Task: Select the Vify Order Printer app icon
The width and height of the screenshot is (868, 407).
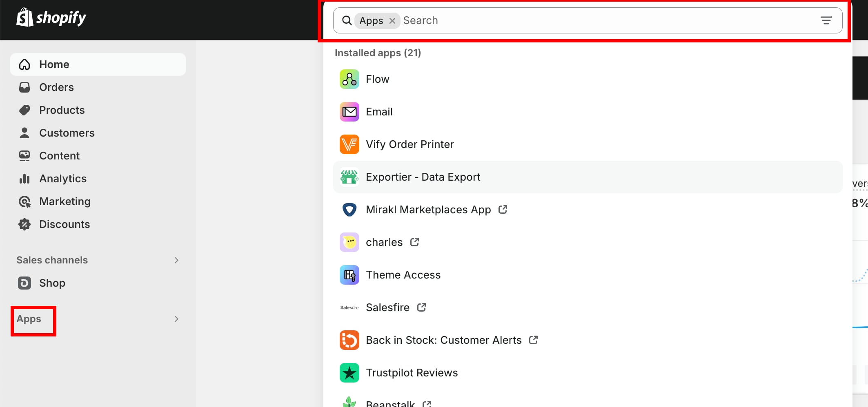Action: (349, 144)
